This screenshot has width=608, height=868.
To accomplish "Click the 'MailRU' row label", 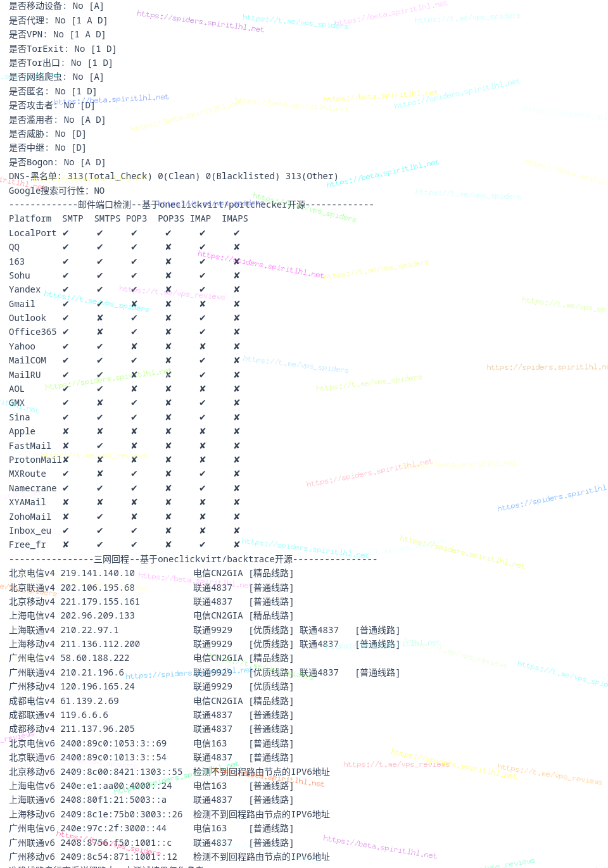I will click(x=25, y=375).
